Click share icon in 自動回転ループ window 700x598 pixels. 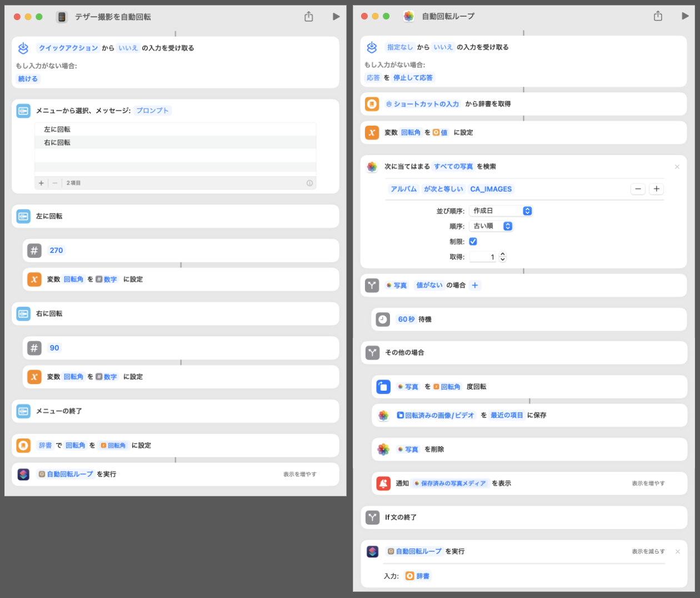click(658, 16)
